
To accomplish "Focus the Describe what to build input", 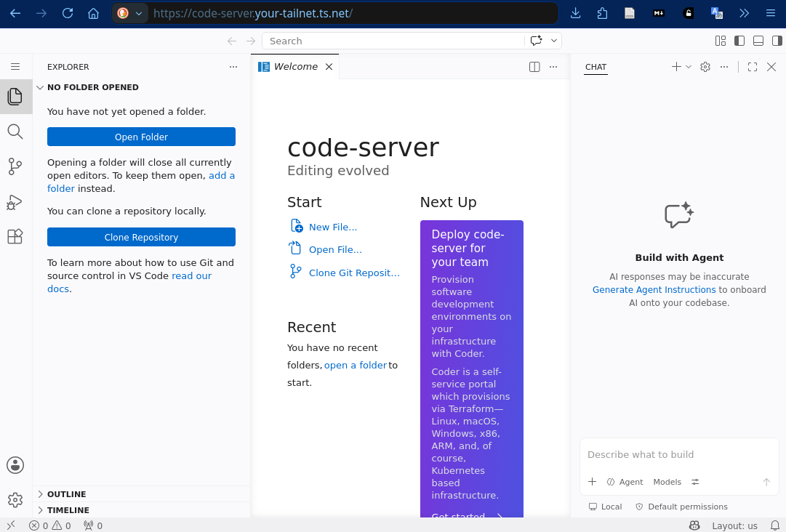I will [678, 454].
